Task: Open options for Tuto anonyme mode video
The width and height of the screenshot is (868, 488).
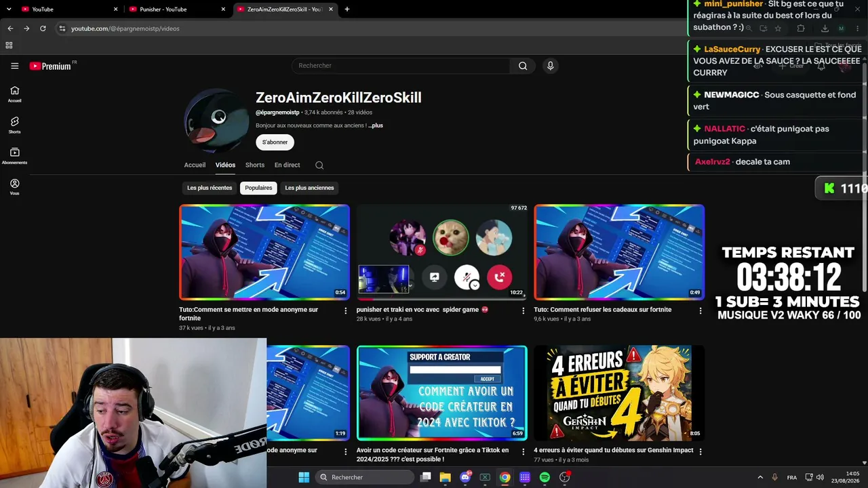Action: [345, 310]
